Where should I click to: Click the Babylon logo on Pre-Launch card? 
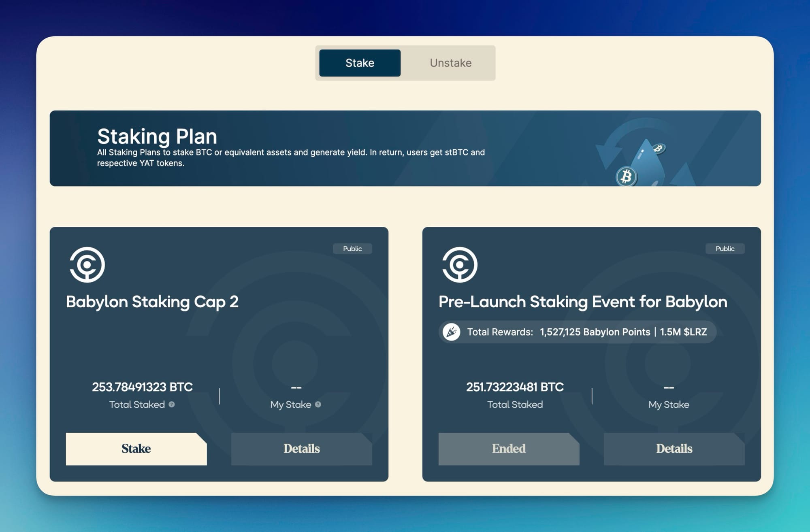460,265
